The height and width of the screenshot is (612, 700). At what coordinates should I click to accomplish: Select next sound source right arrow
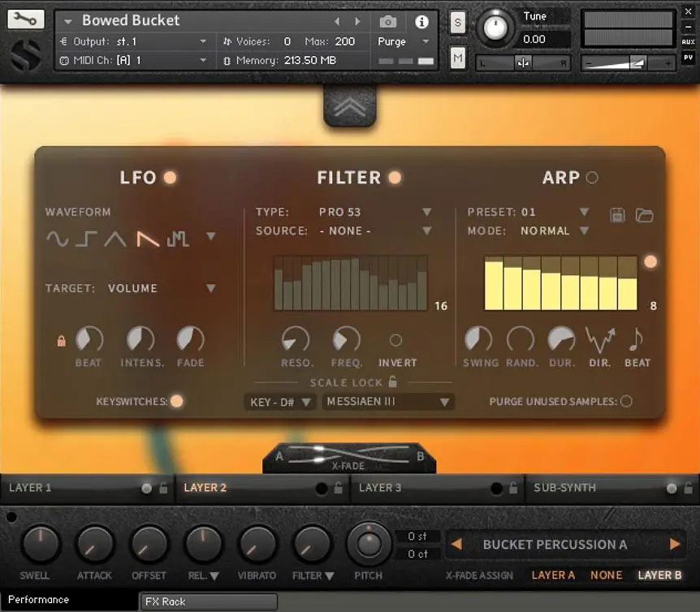tap(675, 544)
